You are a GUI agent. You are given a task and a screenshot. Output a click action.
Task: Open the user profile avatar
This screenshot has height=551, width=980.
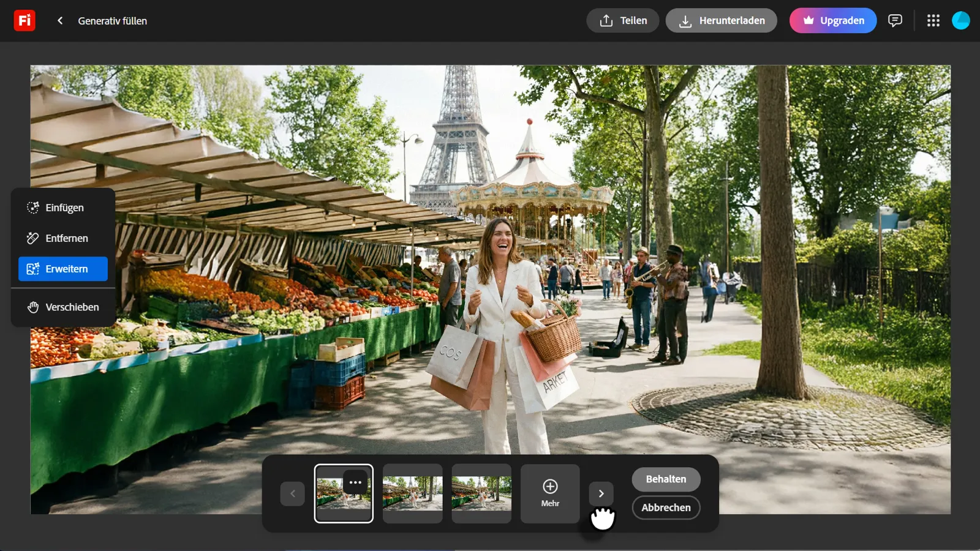click(x=960, y=21)
